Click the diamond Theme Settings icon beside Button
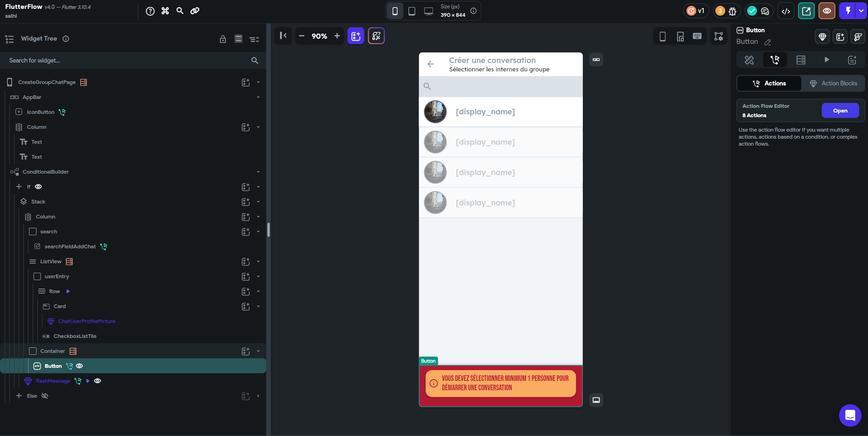 click(822, 36)
